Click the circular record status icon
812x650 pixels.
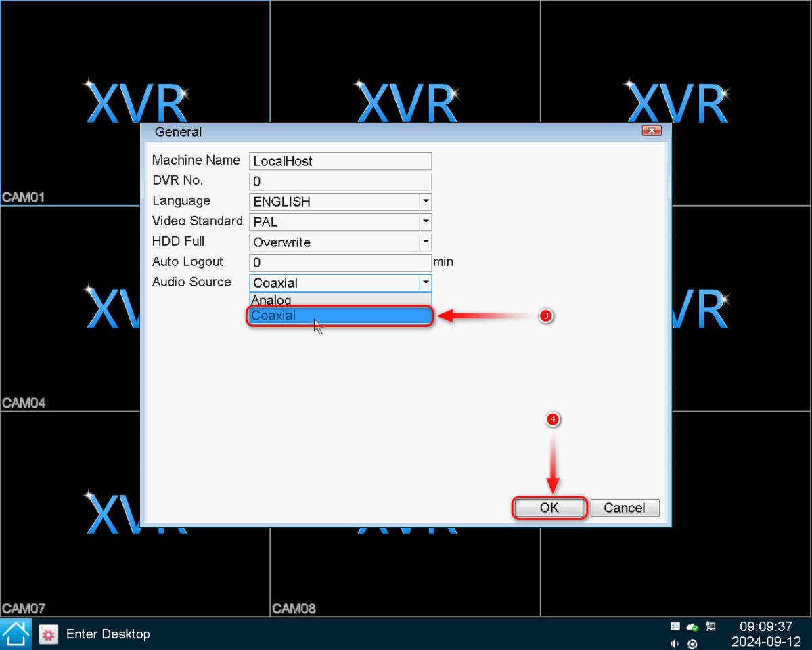coord(692,643)
